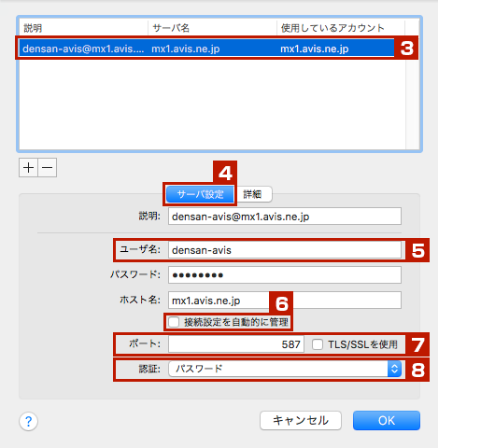Select the densan-avis@mx1.avis server row
The image size is (495, 448).
(206, 49)
